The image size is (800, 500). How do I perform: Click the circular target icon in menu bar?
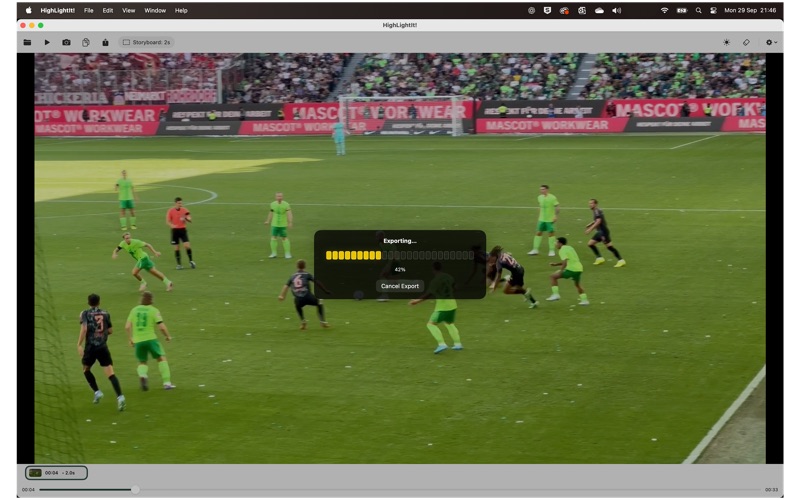tap(532, 10)
